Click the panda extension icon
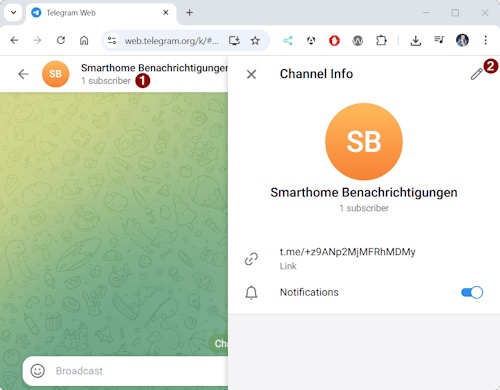This screenshot has height=390, width=500. (311, 41)
